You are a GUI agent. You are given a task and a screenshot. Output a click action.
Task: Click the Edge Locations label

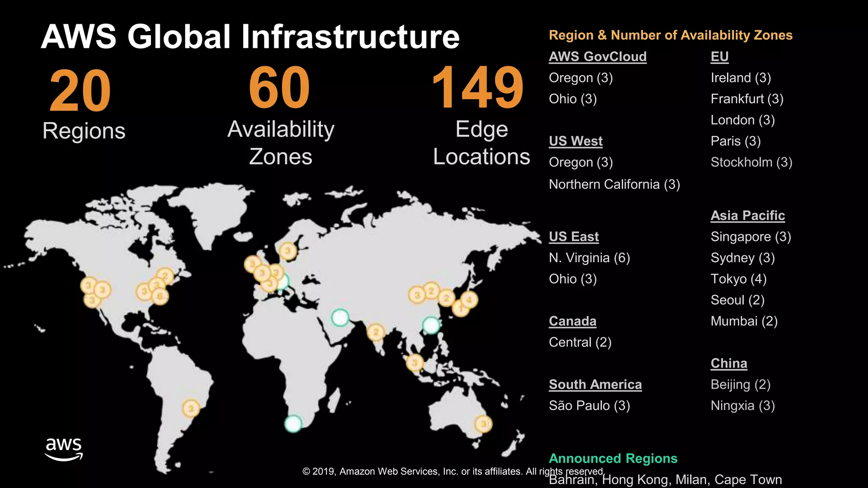click(481, 143)
